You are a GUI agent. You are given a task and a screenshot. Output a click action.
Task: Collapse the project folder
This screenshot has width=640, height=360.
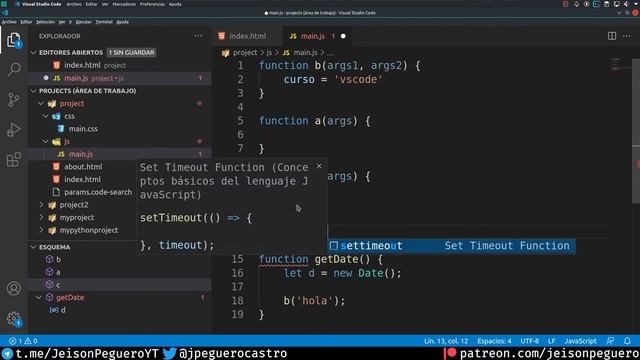pyautogui.click(x=41, y=103)
